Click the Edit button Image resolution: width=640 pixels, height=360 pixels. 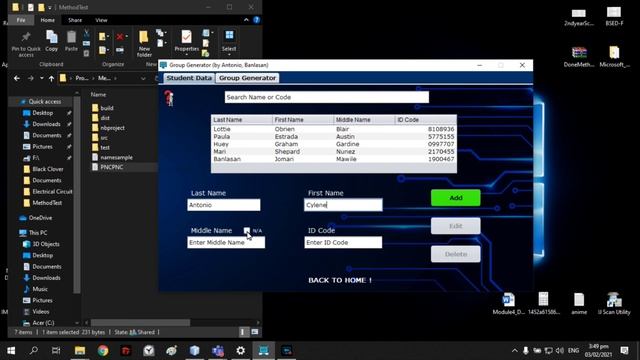pyautogui.click(x=456, y=226)
